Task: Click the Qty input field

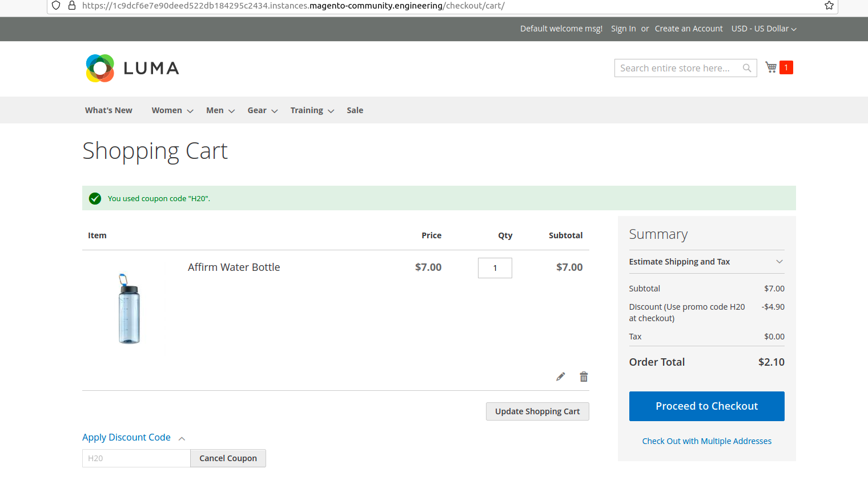Action: [495, 267]
